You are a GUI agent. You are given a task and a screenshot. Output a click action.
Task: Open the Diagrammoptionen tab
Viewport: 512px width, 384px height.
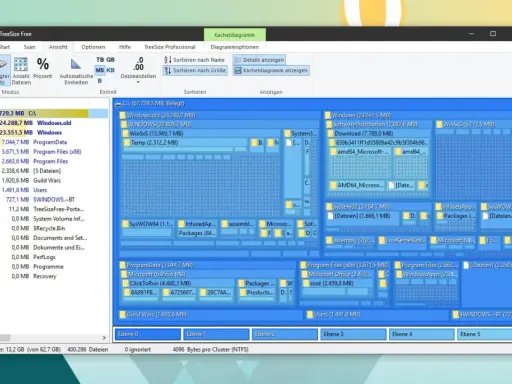point(234,47)
